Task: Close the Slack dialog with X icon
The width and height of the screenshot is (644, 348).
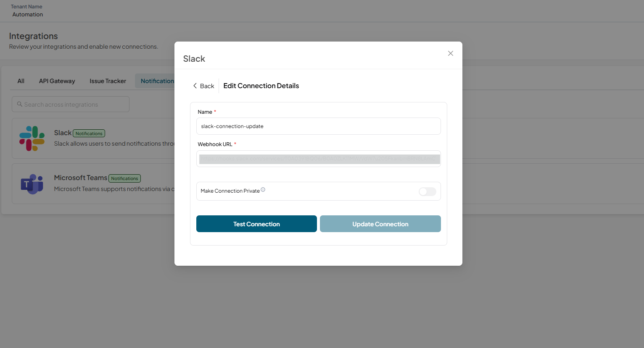Action: click(450, 53)
